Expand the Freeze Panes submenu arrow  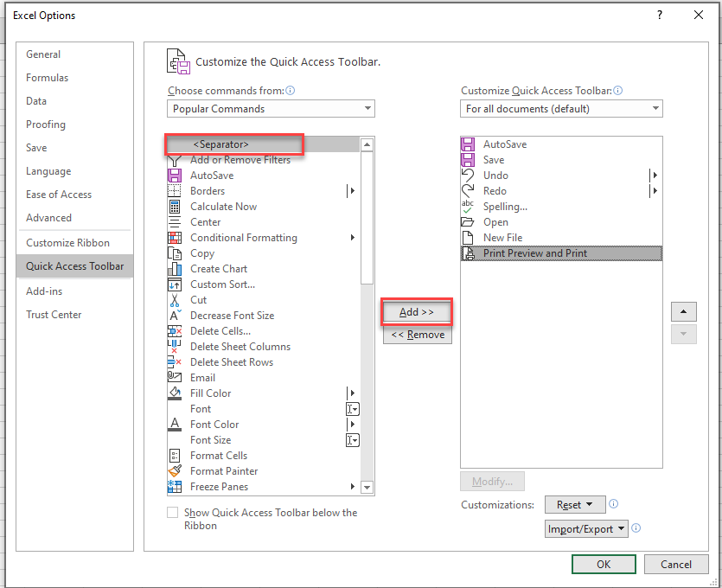[x=353, y=487]
